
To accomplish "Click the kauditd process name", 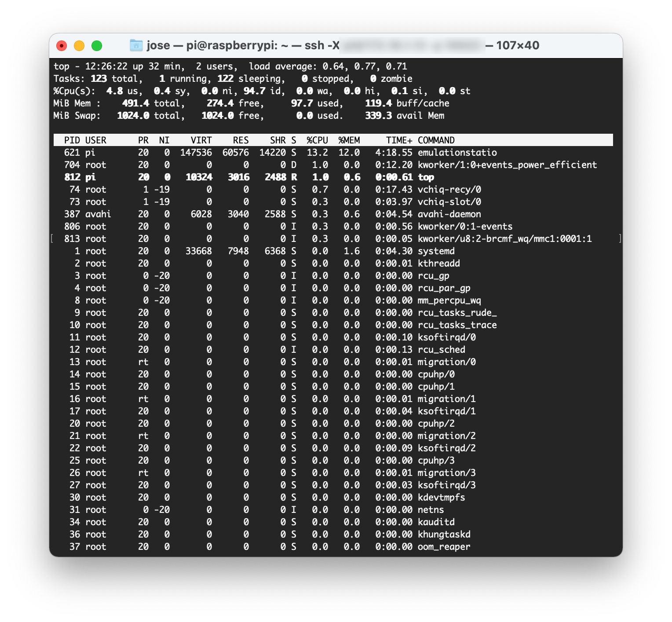I will coord(436,522).
